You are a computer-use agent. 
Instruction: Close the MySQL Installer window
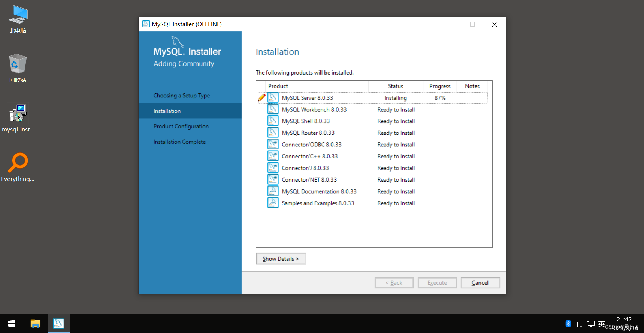495,24
